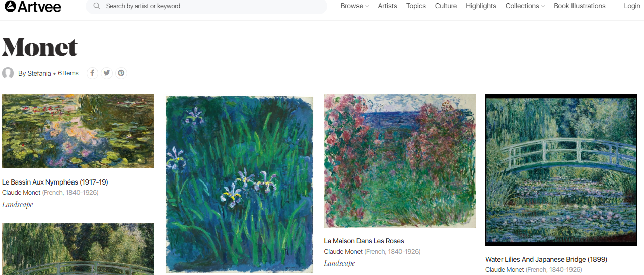Click Landscape tag under La Maison Dans Les Roses
This screenshot has width=644, height=275.
tap(339, 263)
